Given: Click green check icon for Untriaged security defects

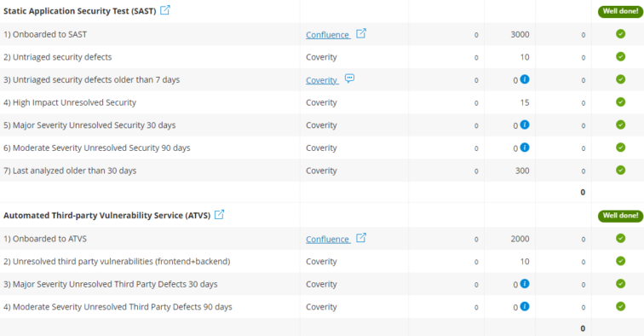Looking at the screenshot, I should point(621,56).
